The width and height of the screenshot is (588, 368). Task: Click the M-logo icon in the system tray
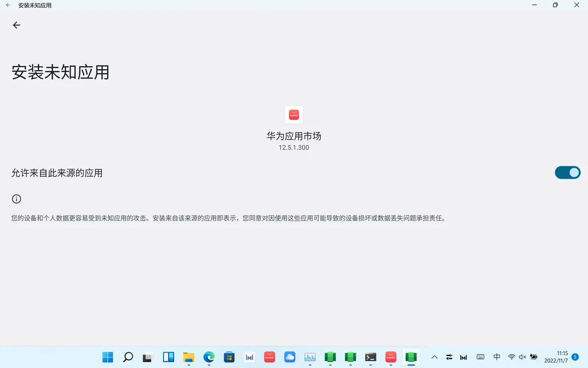click(x=464, y=357)
